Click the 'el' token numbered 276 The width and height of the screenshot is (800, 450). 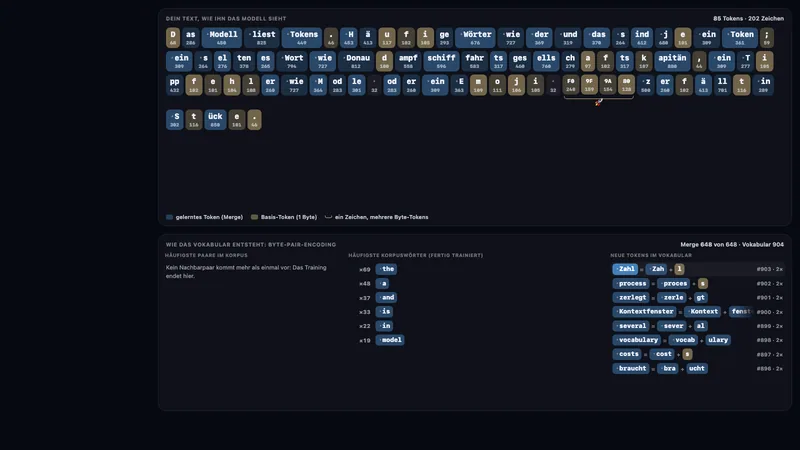[222, 61]
